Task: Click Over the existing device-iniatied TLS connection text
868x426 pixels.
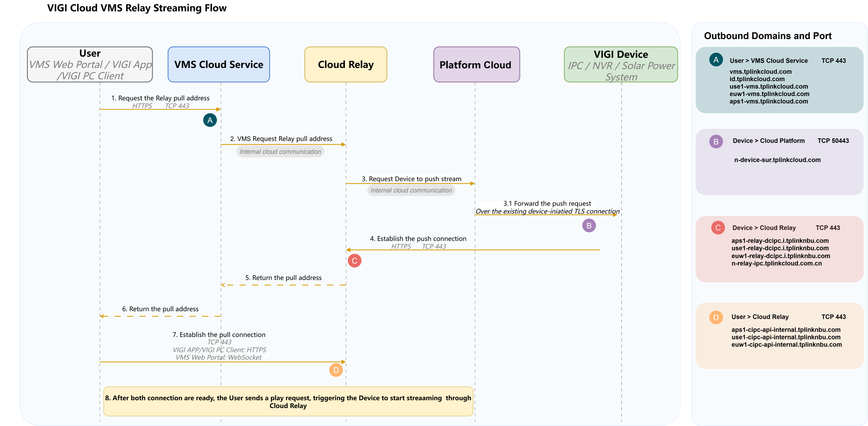Action: pyautogui.click(x=547, y=211)
